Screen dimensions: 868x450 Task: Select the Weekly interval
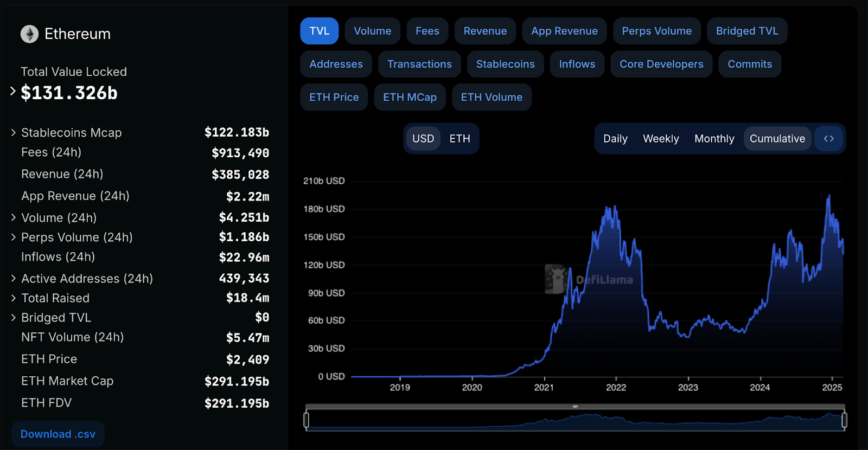pos(661,139)
